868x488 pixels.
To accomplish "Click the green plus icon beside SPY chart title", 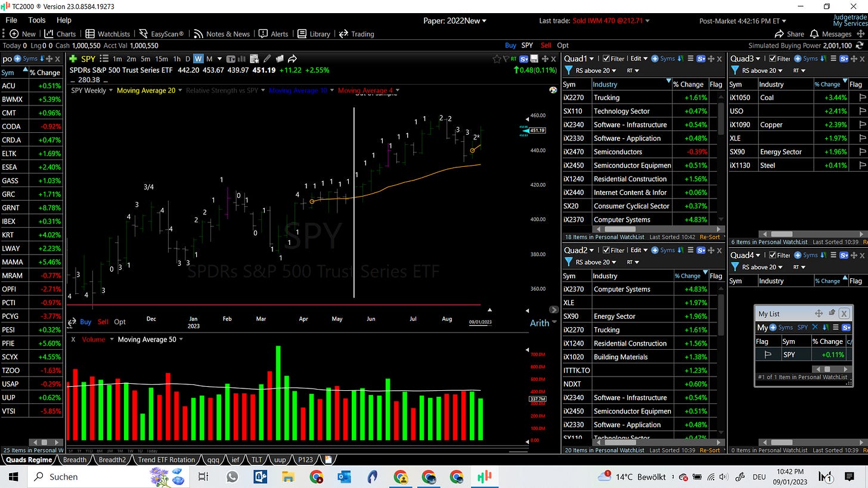I will [x=73, y=58].
